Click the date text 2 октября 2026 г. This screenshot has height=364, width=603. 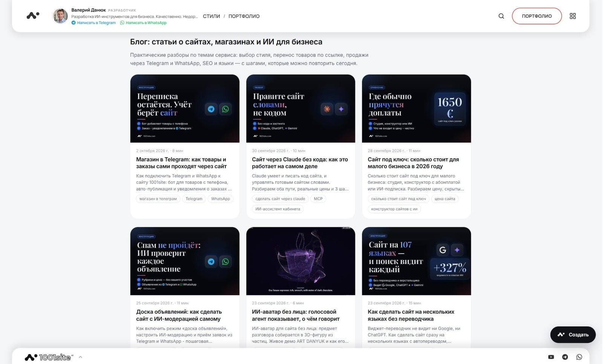click(x=153, y=151)
